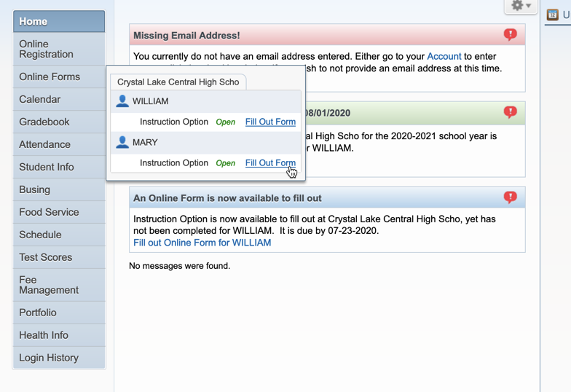Open Login History
571x392 pixels.
click(59, 358)
